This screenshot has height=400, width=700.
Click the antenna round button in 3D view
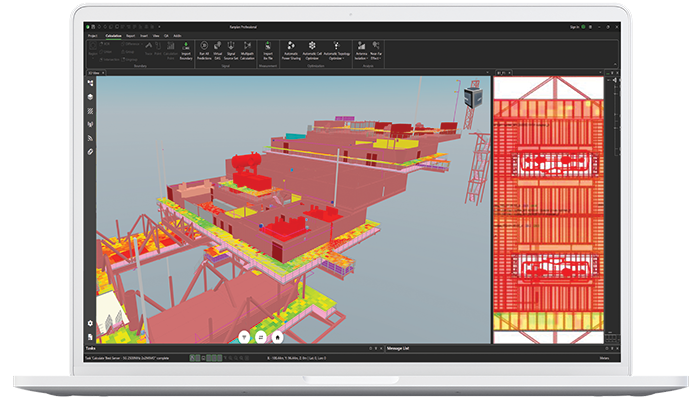tap(244, 337)
